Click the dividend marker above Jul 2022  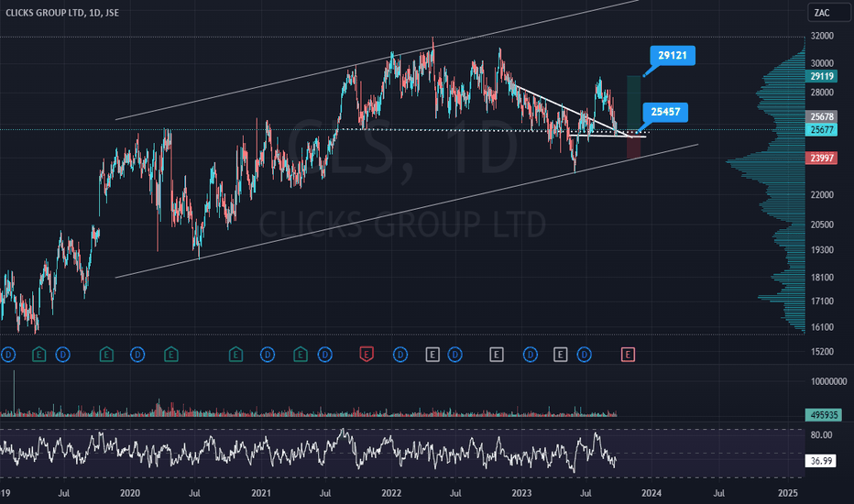coord(454,356)
